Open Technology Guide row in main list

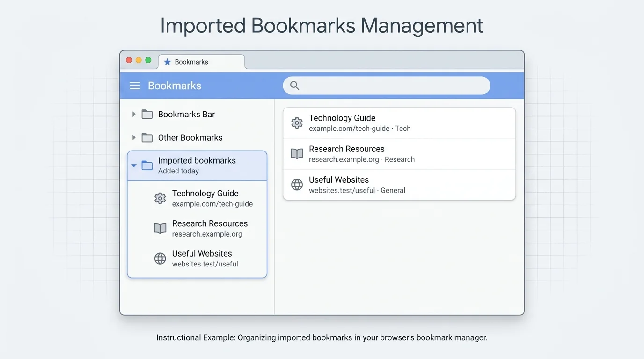pyautogui.click(x=399, y=123)
